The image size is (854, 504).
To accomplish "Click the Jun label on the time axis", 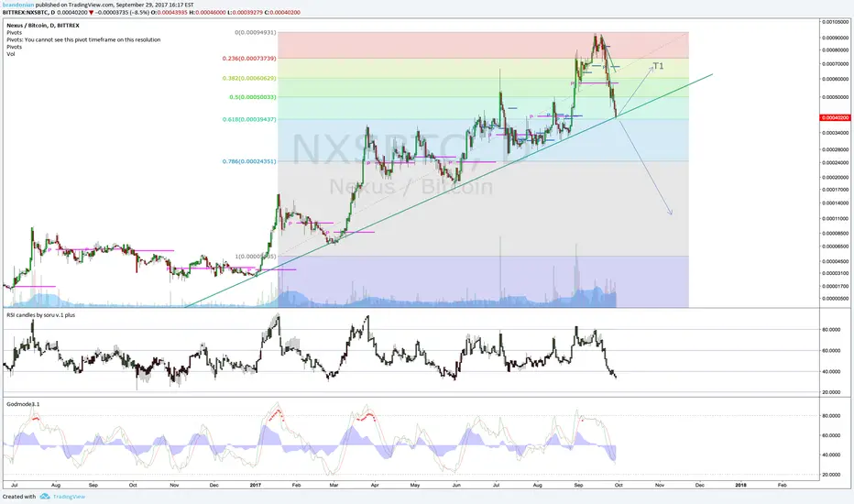I will [x=456, y=485].
